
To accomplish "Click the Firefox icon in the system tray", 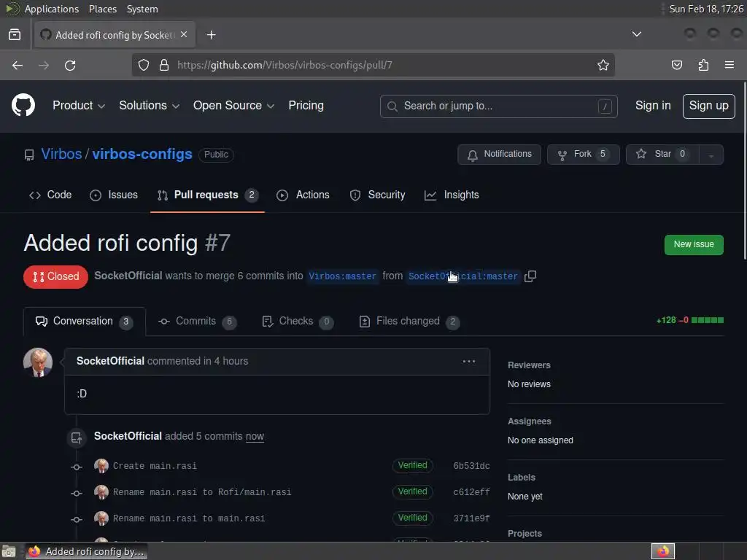I will pos(663,551).
